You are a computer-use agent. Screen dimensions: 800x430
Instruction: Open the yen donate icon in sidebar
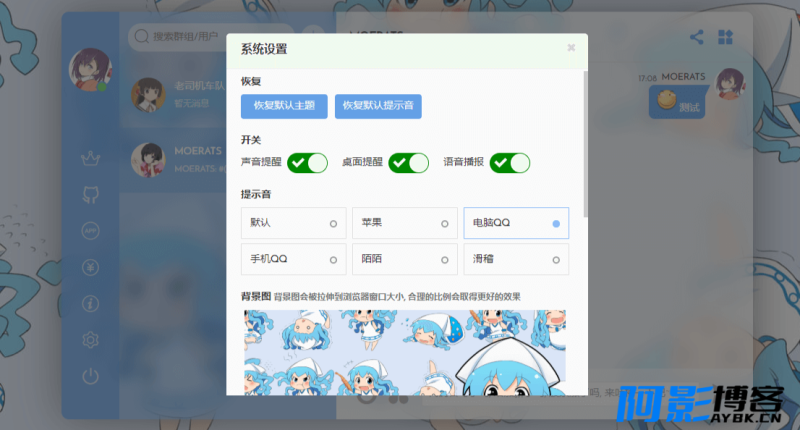click(90, 267)
